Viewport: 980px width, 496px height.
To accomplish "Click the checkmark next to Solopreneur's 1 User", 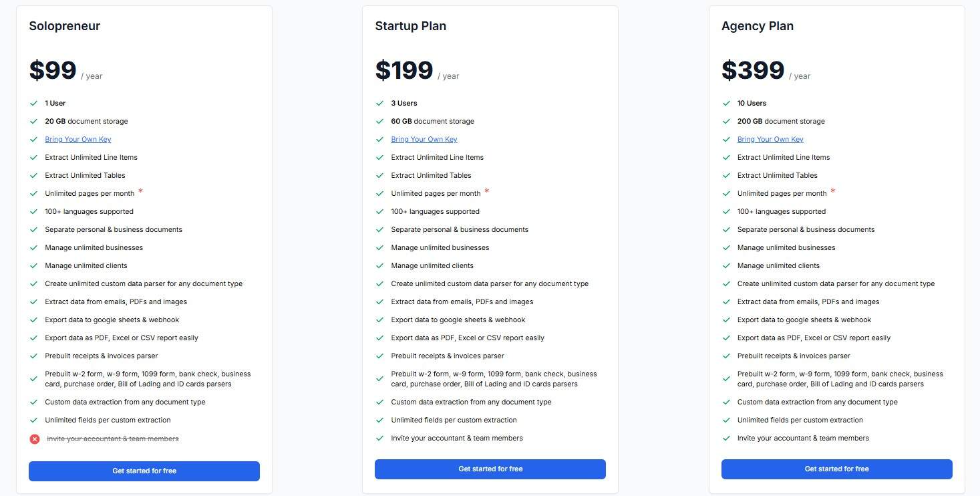I will tap(33, 103).
